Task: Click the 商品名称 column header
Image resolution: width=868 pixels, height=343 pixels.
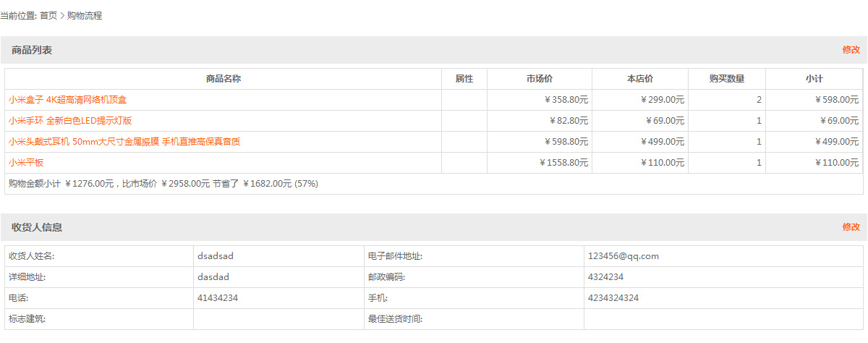Action: 223,79
